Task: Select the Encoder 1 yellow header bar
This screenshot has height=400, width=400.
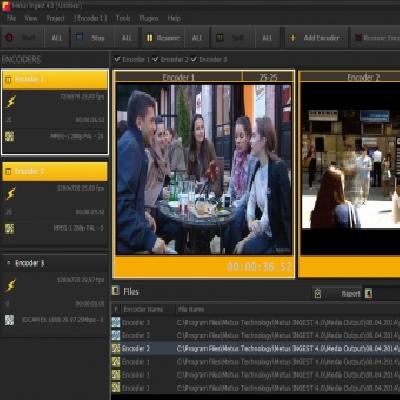Action: point(55,80)
